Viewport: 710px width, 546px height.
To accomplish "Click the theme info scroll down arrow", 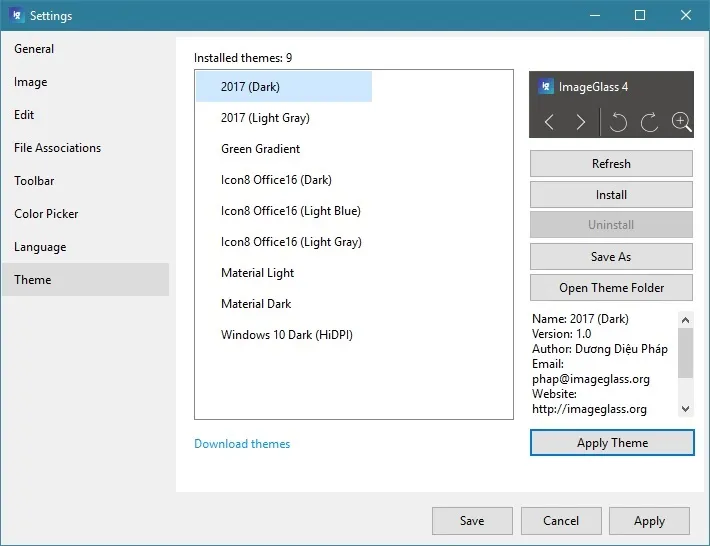I will click(686, 409).
